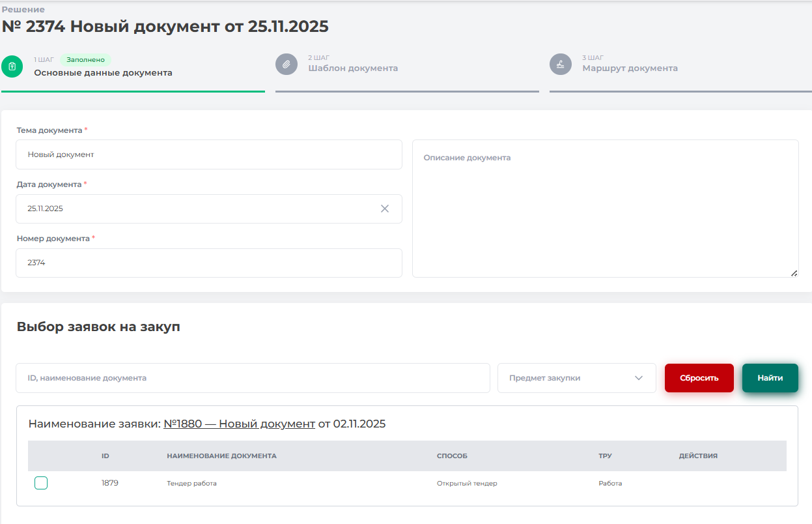Click the green clipboard icon for step 1

[x=12, y=66]
